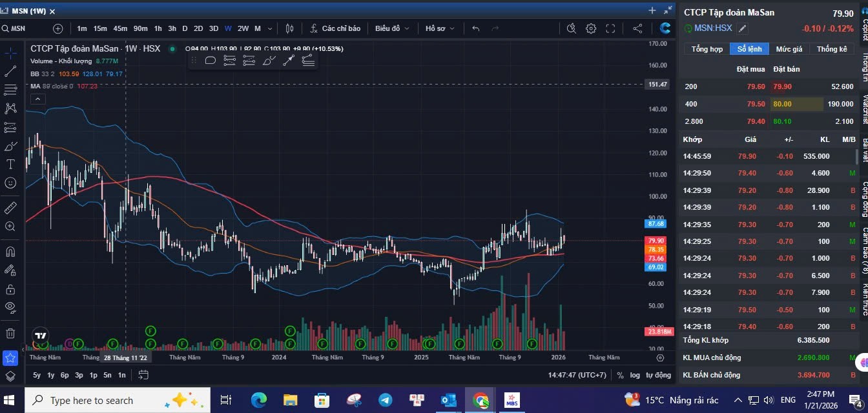Switch to 1m timeframe
868x413 pixels.
pyautogui.click(x=82, y=28)
